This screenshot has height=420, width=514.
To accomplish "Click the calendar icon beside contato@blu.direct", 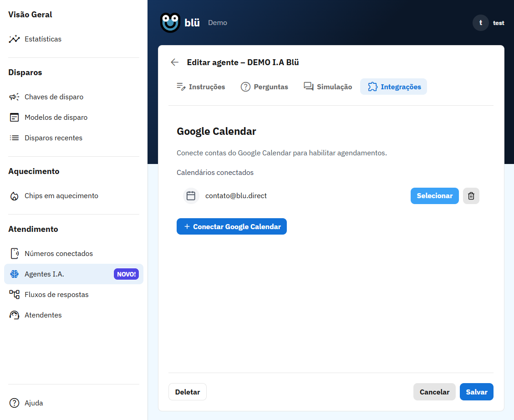I will coord(191,196).
